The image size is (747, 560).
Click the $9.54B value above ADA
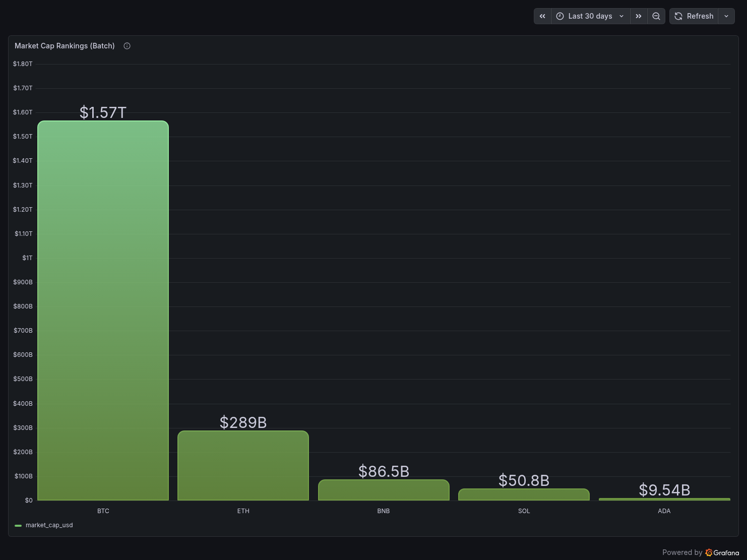point(664,490)
